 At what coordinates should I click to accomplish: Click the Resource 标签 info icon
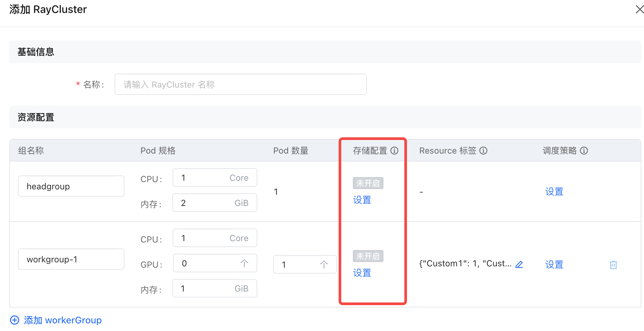tap(483, 151)
